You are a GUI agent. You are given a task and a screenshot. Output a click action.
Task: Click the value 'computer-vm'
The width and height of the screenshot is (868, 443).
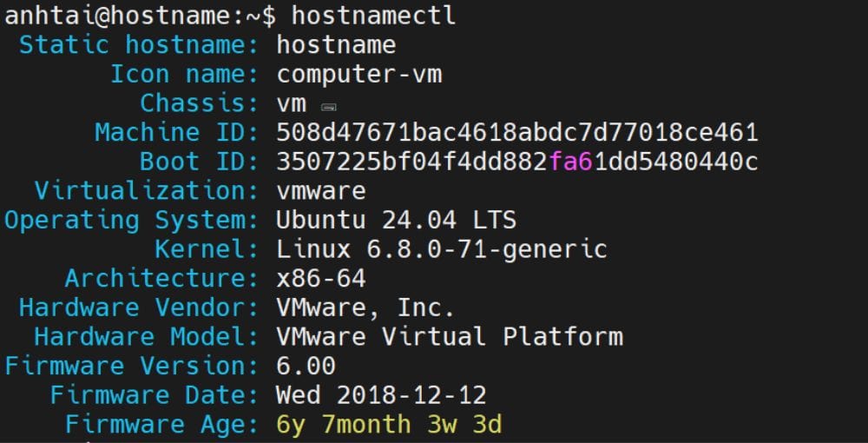coord(359,74)
